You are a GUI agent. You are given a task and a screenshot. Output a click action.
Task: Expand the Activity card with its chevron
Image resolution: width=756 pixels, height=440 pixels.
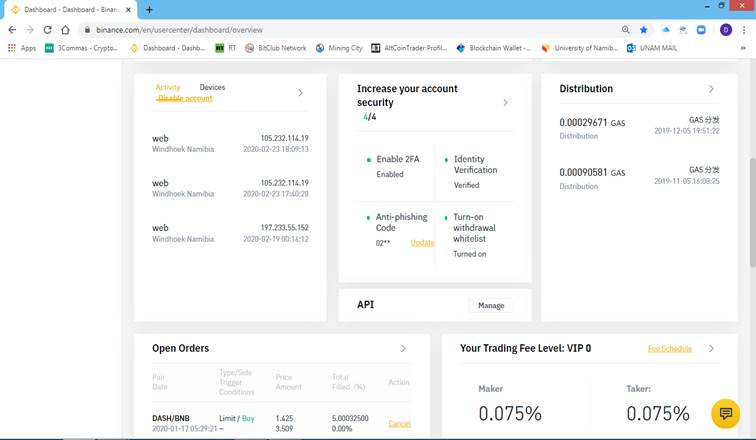(300, 93)
